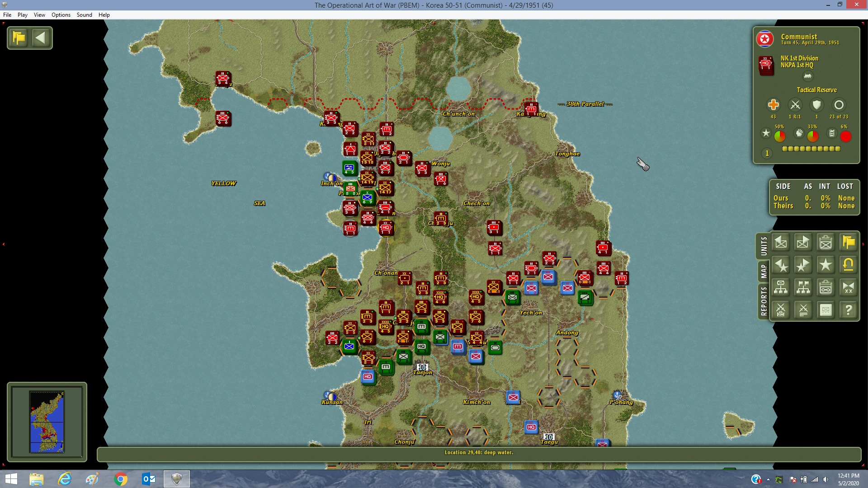Screen dimensions: 868x488
Task: Click the yellow squares strength bar
Action: pos(811,149)
